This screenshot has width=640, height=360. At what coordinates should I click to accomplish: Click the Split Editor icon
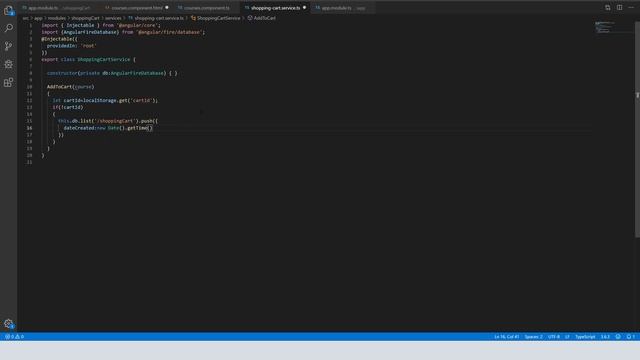619,7
